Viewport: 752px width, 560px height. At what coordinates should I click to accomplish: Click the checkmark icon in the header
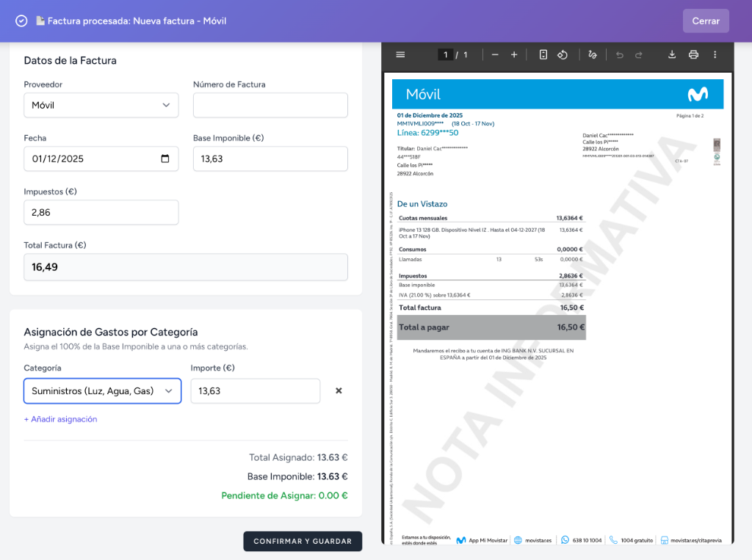[21, 21]
